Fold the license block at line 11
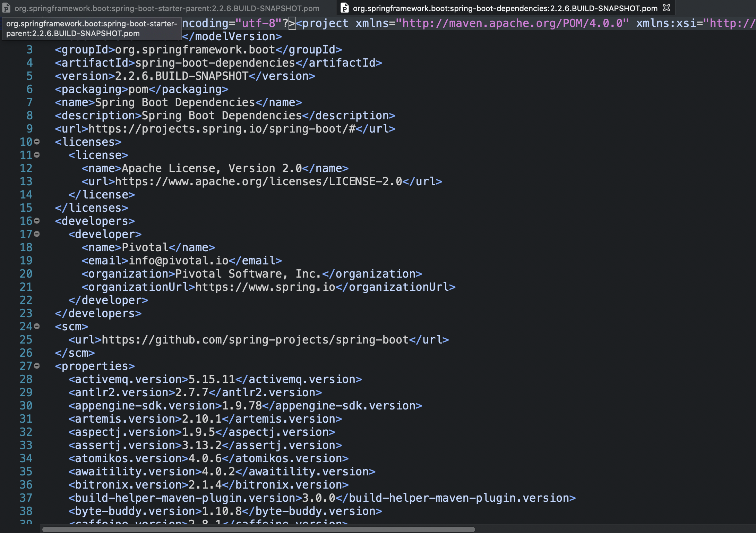The height and width of the screenshot is (533, 756). point(37,155)
